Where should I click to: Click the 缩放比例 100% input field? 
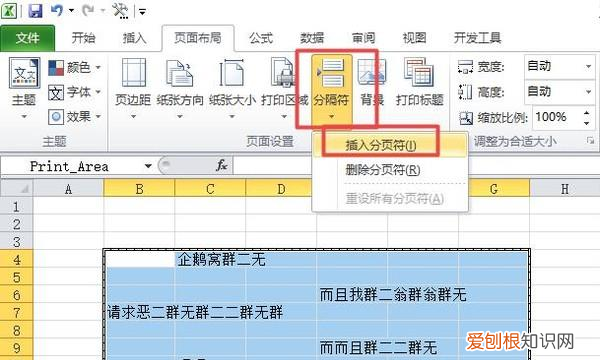pos(556,117)
